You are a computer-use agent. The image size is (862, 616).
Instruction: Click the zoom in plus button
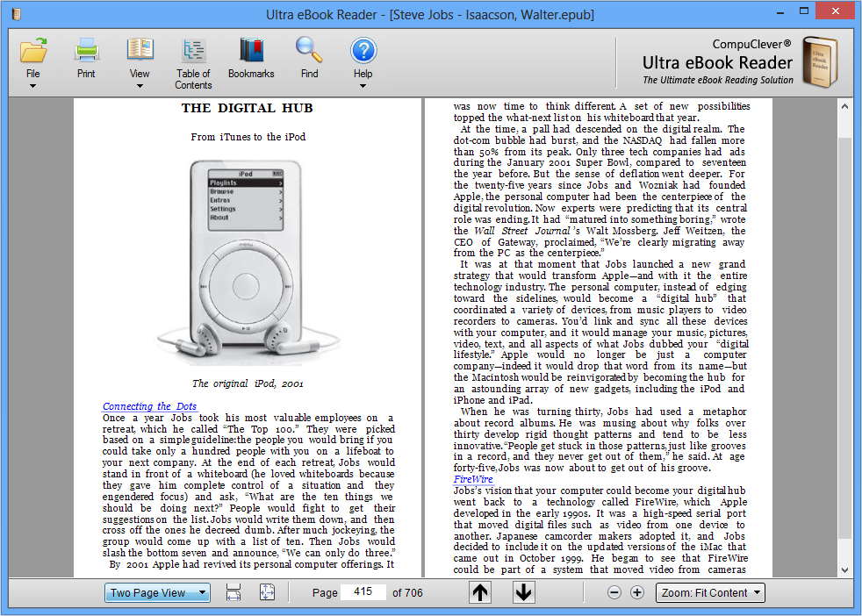[x=637, y=592]
